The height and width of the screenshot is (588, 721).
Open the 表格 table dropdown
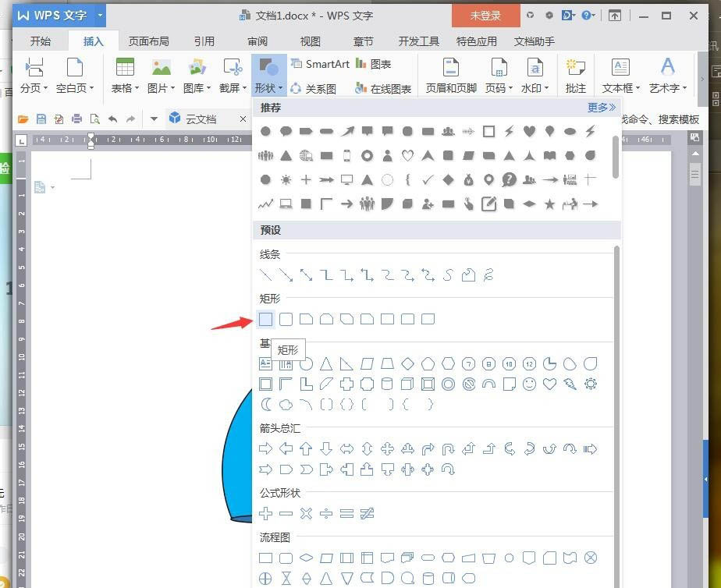pyautogui.click(x=125, y=88)
